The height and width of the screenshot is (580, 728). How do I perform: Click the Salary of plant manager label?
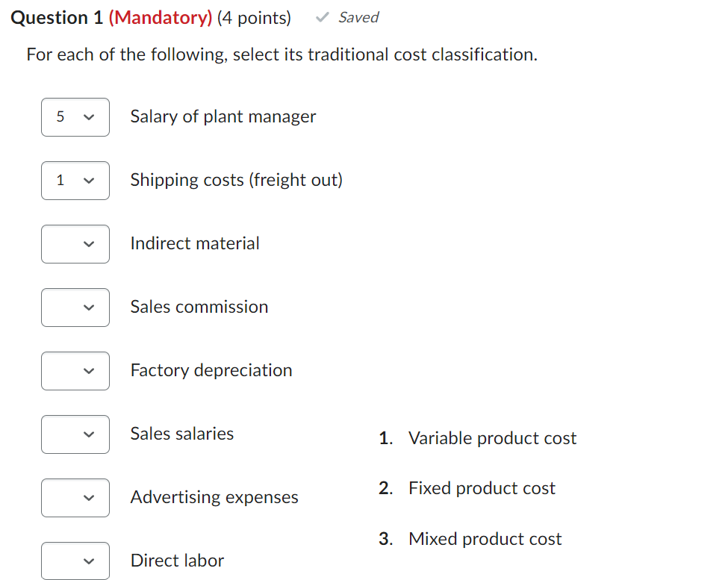tap(223, 116)
